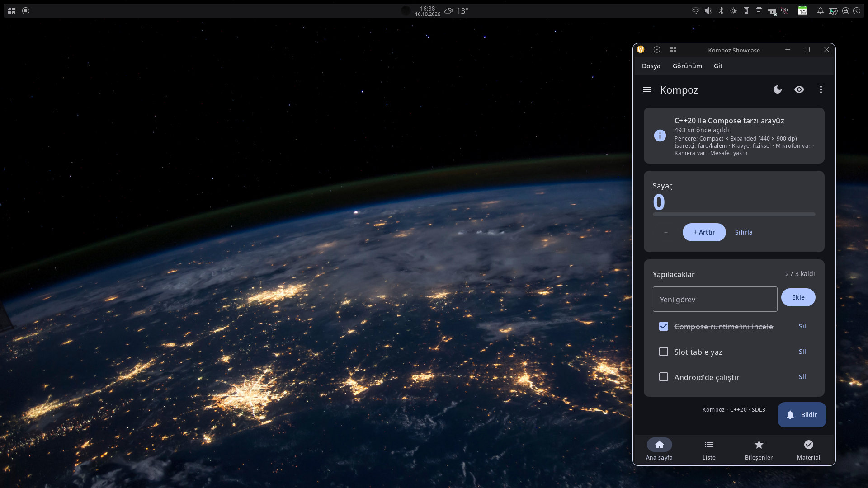The height and width of the screenshot is (488, 868).
Task: Click the pin circle icon in titlebar
Action: pos(657,50)
